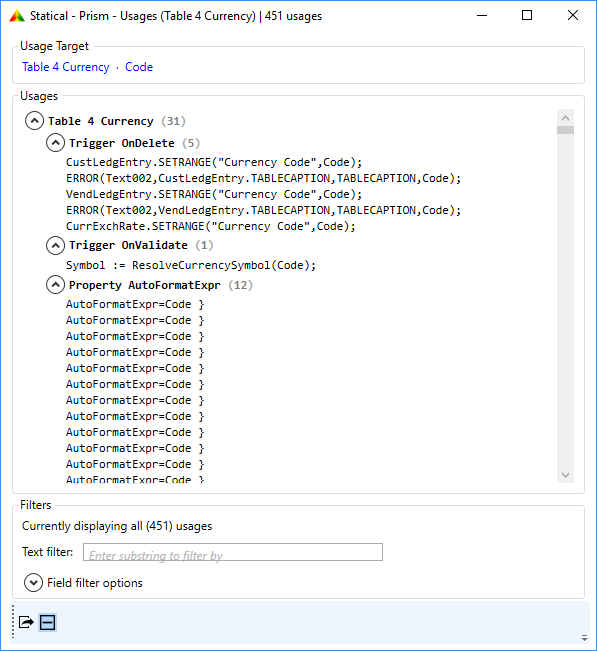Select the ResolveCurrencySymbol usage line
The height and width of the screenshot is (651, 597).
point(191,265)
